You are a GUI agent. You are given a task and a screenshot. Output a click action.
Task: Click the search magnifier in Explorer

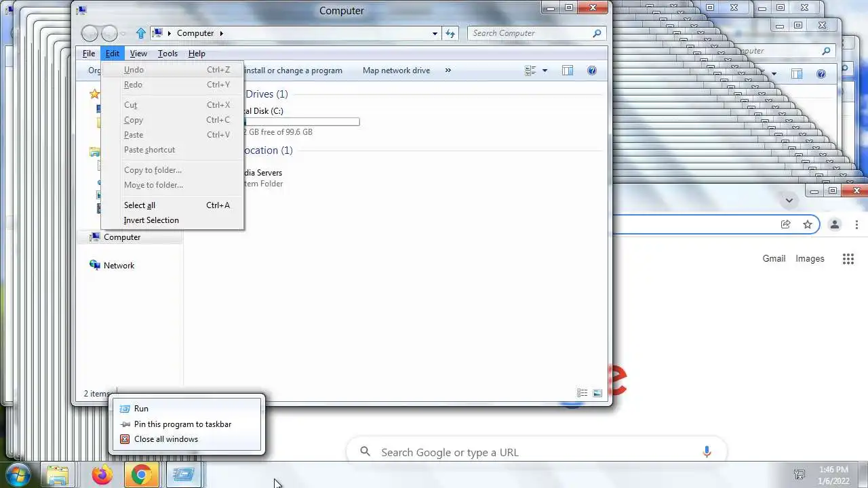click(x=597, y=33)
